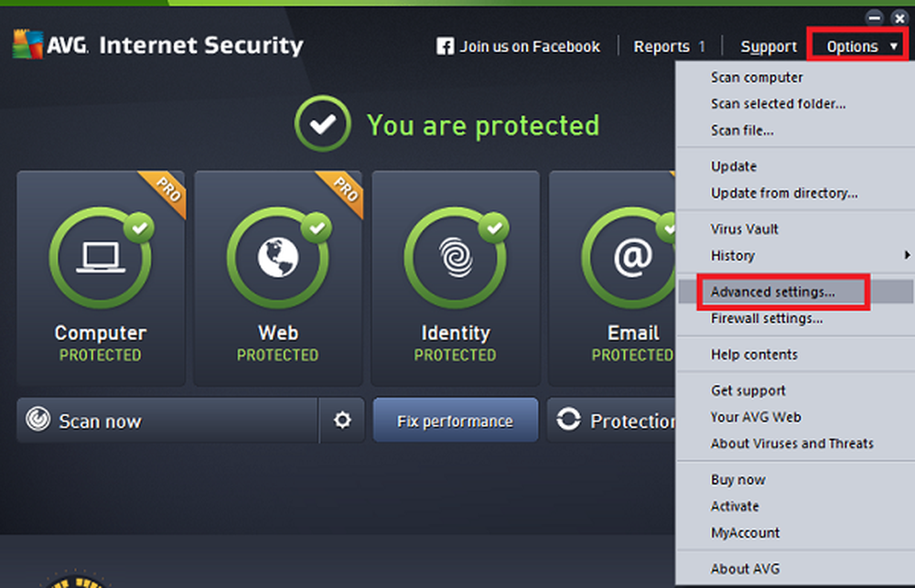The width and height of the screenshot is (915, 588).
Task: Open the Email protection @ icon
Action: [631, 259]
